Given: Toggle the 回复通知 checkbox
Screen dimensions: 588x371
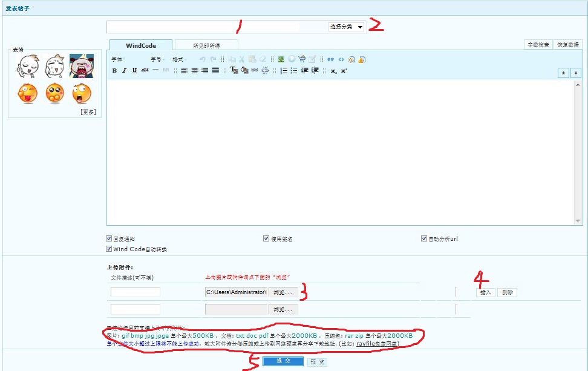Looking at the screenshot, I should pyautogui.click(x=109, y=239).
